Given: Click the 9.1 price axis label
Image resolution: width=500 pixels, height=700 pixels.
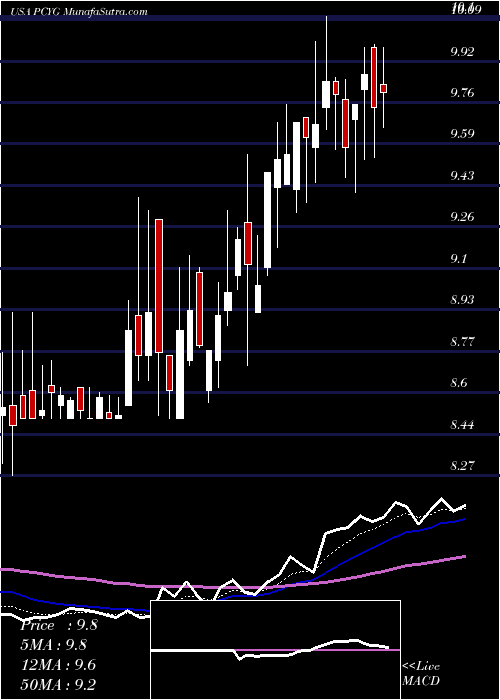Looking at the screenshot, I should coord(459,258).
